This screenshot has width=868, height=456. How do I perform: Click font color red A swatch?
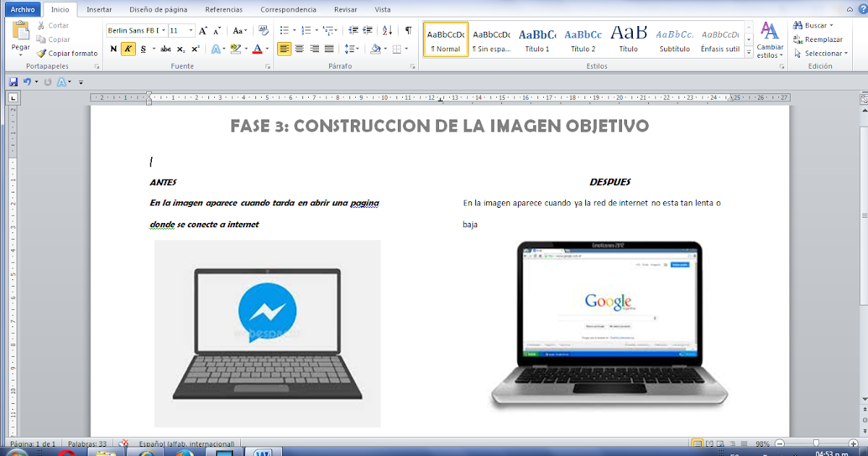[x=257, y=48]
